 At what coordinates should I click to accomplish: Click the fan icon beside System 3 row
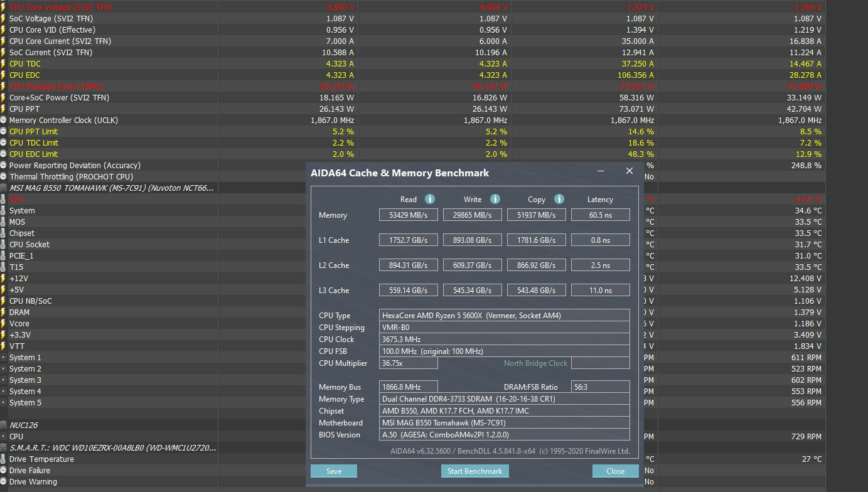click(x=3, y=380)
